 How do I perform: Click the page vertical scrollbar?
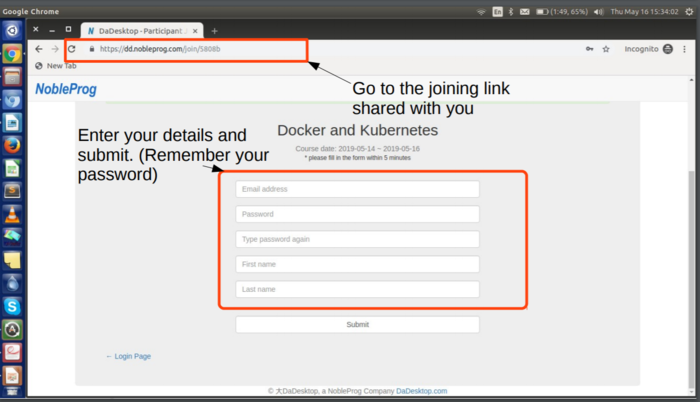point(692,279)
